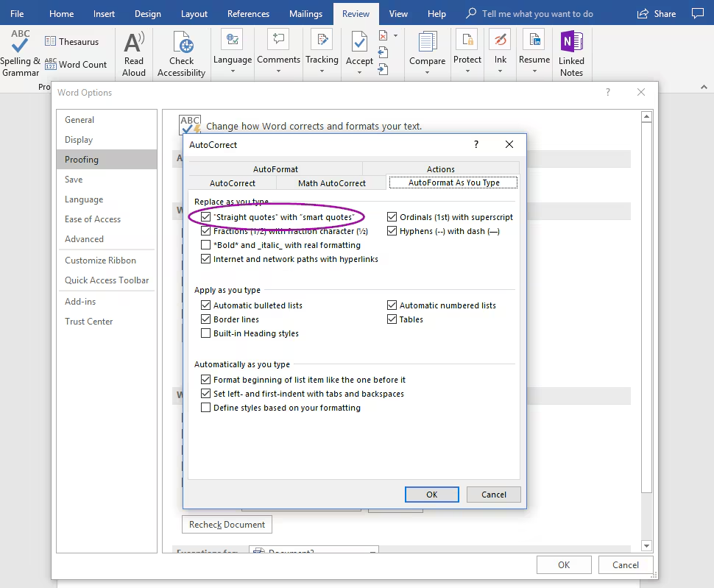Click Cancel in the AutoCorrect dialog
This screenshot has height=588, width=714.
pos(494,495)
